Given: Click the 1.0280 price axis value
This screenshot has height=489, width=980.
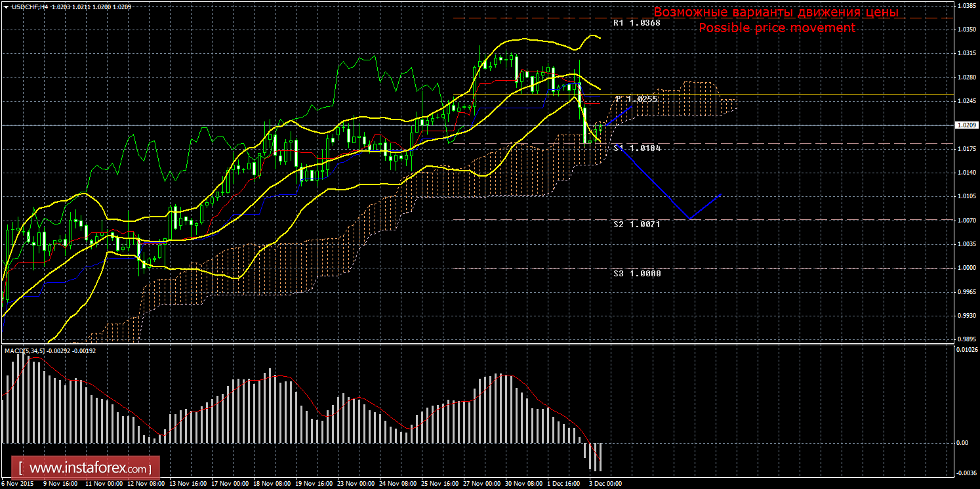Looking at the screenshot, I should (x=966, y=78).
